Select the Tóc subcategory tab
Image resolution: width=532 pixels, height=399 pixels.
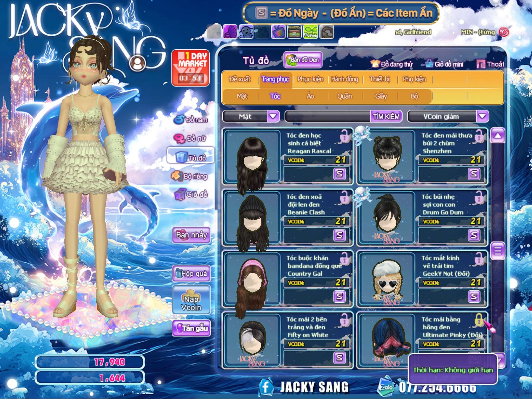pos(275,96)
